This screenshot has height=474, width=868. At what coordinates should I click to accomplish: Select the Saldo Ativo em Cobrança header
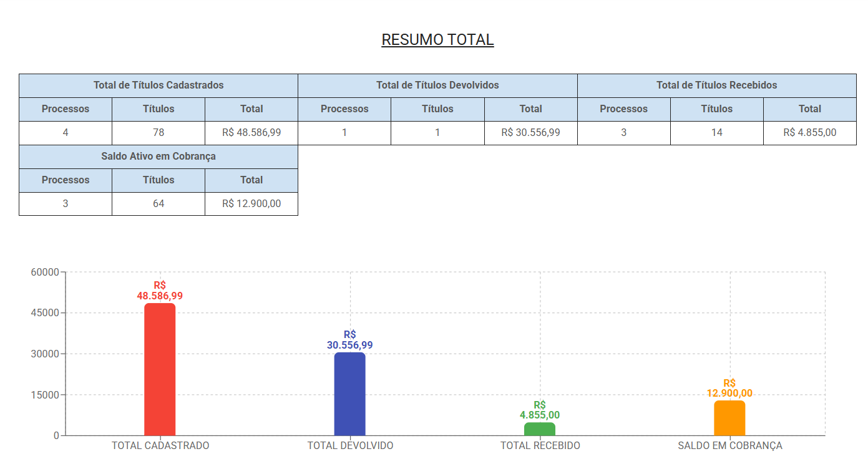click(x=158, y=157)
